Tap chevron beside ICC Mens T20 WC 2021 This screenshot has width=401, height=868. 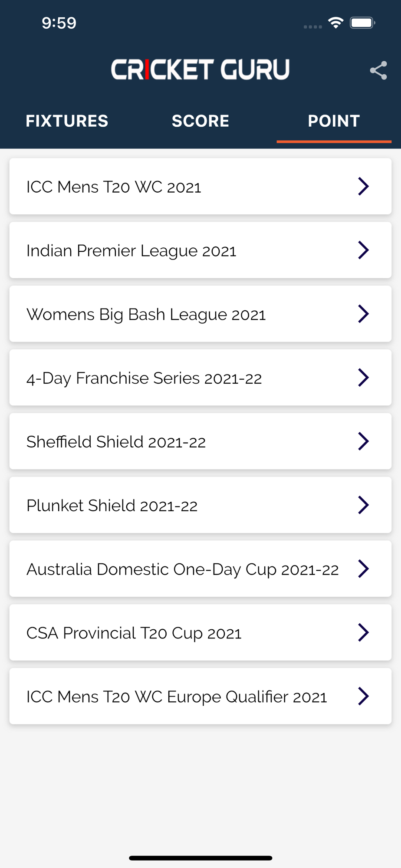pos(363,186)
